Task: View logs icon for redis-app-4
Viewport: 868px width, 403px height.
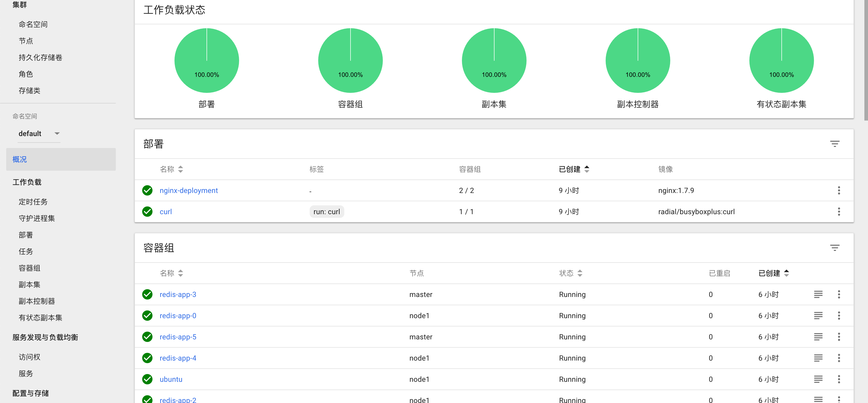Action: coord(818,358)
